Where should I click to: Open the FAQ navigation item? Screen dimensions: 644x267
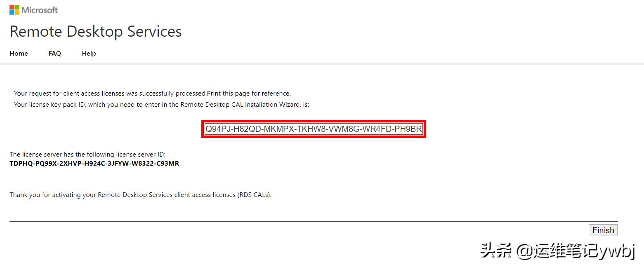[x=55, y=53]
